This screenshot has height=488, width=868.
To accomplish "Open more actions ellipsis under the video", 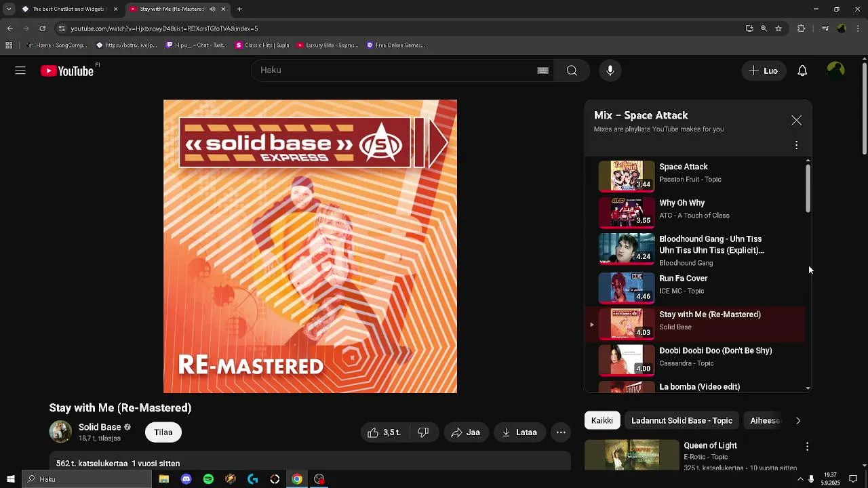I will tap(561, 432).
